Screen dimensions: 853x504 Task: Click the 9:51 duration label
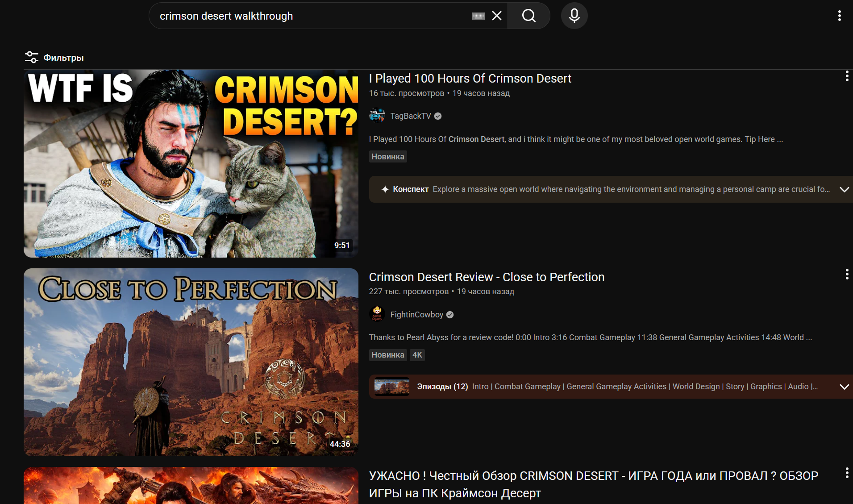tap(342, 246)
